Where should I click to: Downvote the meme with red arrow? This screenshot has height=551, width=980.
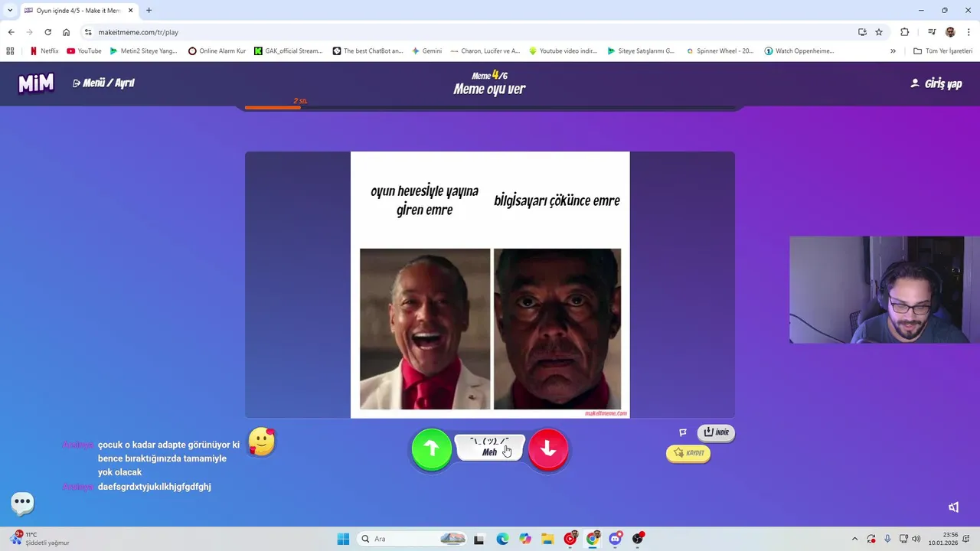548,449
